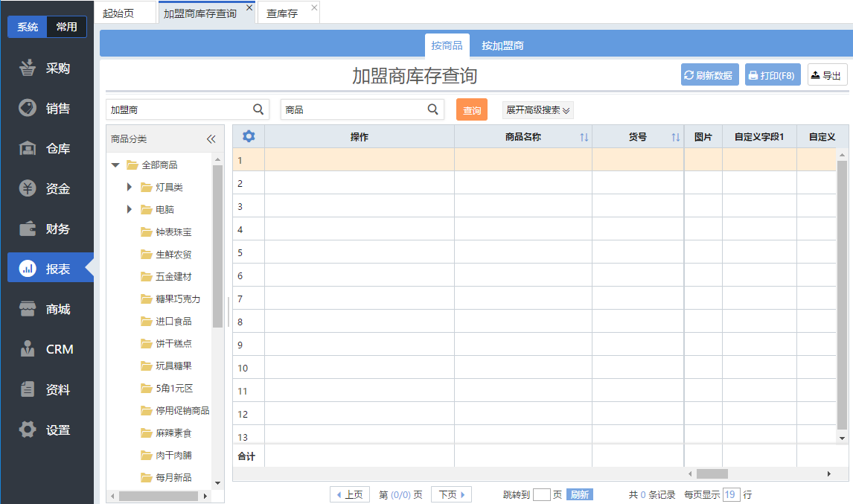
Task: Open the 商城 shop module icon
Action: click(x=28, y=310)
